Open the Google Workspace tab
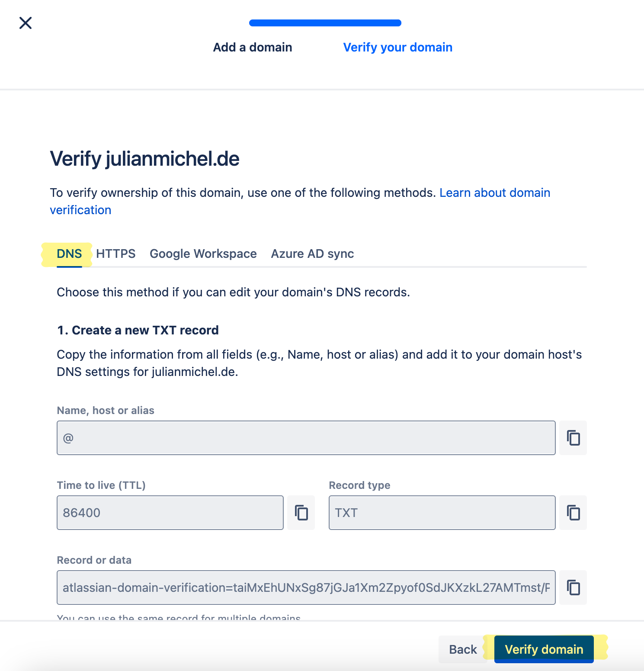The height and width of the screenshot is (671, 644). tap(203, 254)
